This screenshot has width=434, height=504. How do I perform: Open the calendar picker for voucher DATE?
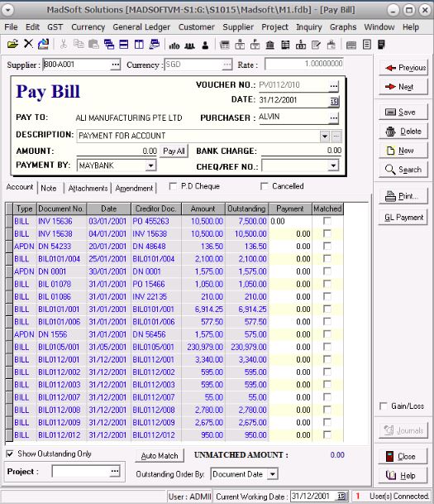point(334,101)
